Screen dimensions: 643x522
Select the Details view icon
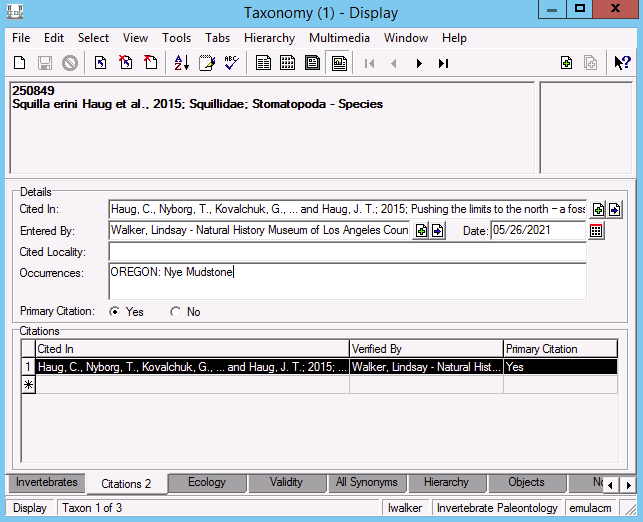coord(339,63)
